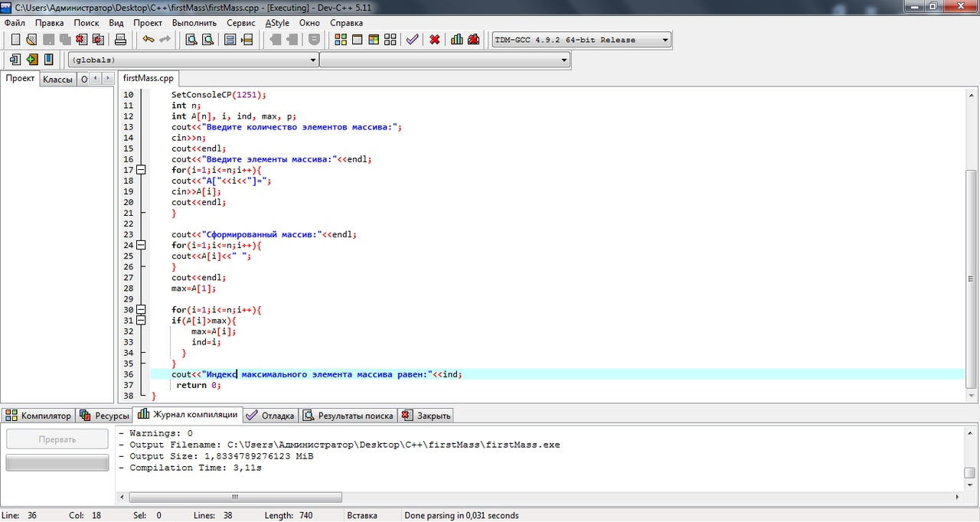The image size is (980, 522).
Task: Start debugging with the checkmark icon
Action: click(412, 40)
